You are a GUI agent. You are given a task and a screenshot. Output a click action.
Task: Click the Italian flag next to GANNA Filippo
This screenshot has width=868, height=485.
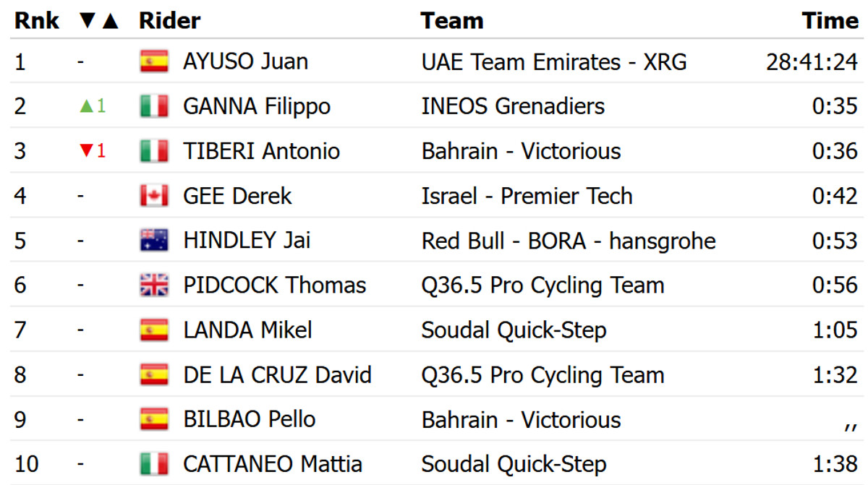[153, 107]
